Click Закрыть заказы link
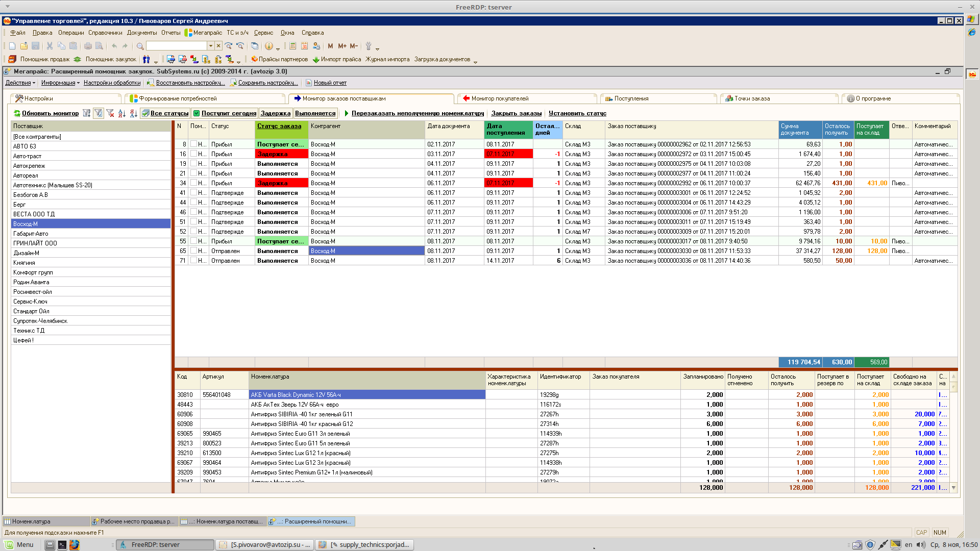 click(516, 113)
